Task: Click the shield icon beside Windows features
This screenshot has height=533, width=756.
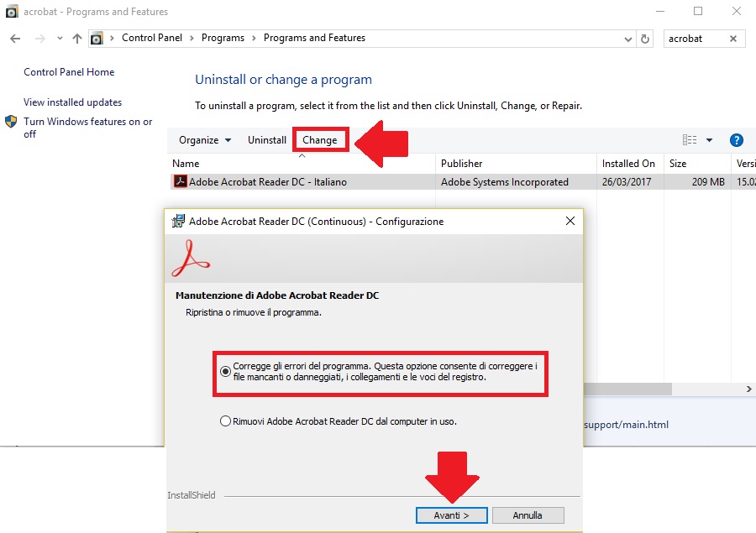Action: coord(11,122)
